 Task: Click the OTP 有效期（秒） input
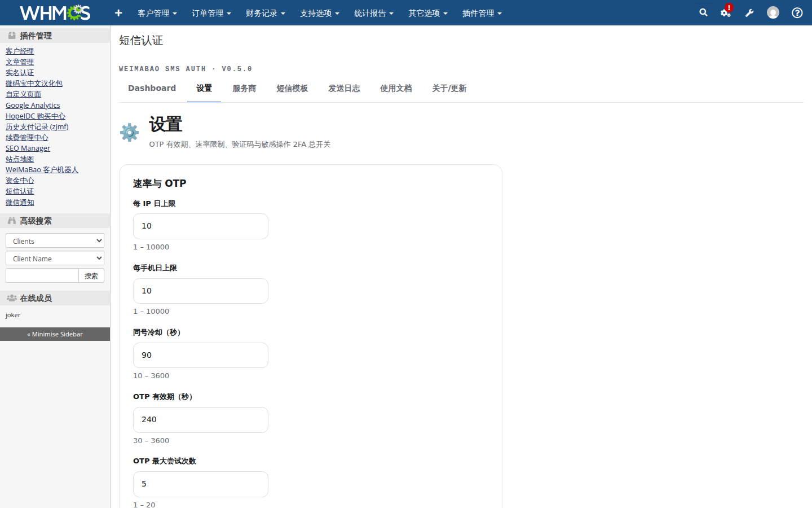(201, 419)
